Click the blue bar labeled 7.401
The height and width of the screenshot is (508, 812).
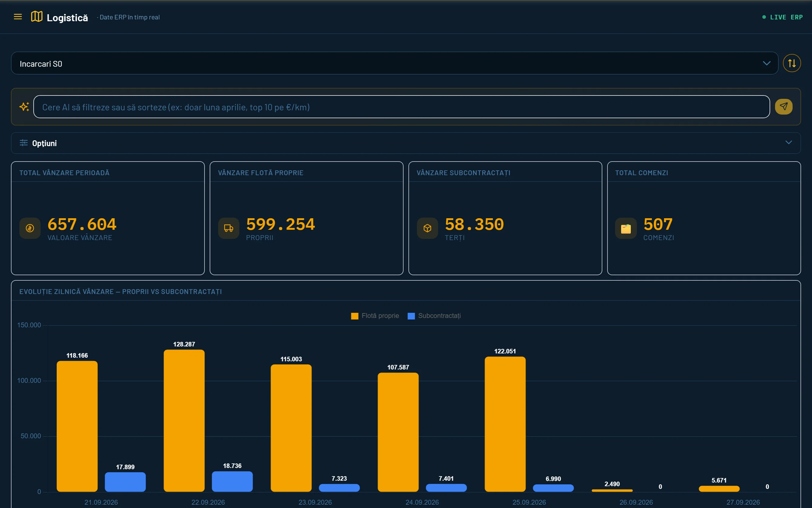[x=446, y=488]
